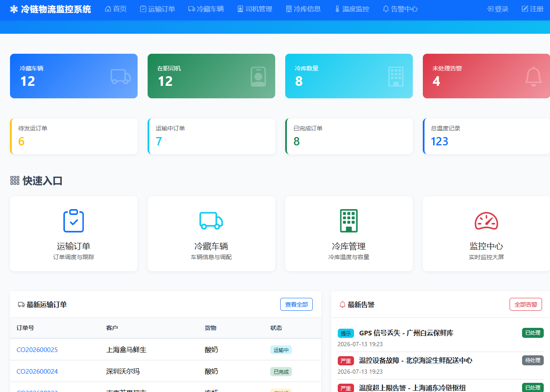The height and width of the screenshot is (392, 550).
Task: Select the 运输中订单 count card
Action: pyautogui.click(x=211, y=136)
